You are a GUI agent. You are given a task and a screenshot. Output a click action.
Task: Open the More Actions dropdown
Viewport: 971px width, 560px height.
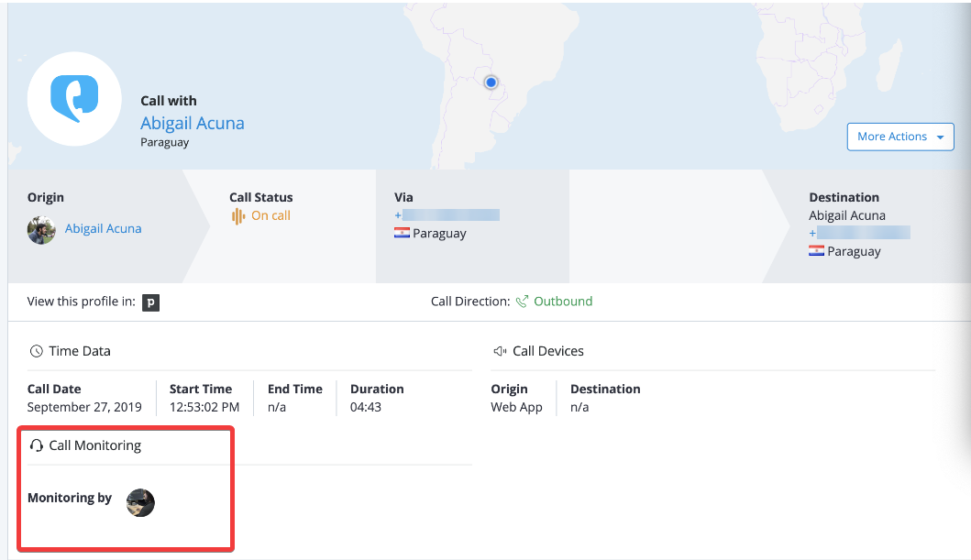[x=900, y=137]
